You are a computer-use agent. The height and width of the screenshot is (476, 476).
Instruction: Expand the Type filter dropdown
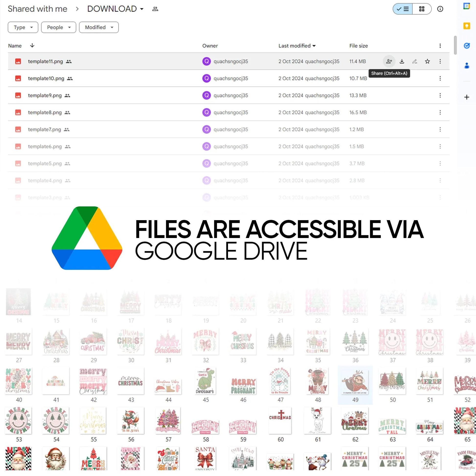23,27
